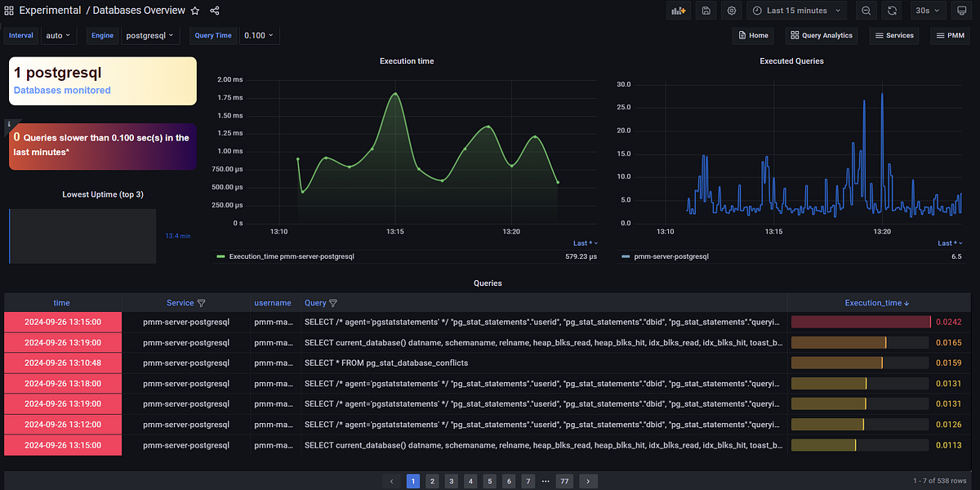The image size is (980, 490).
Task: Open the dashboard settings gear icon
Action: (731, 10)
